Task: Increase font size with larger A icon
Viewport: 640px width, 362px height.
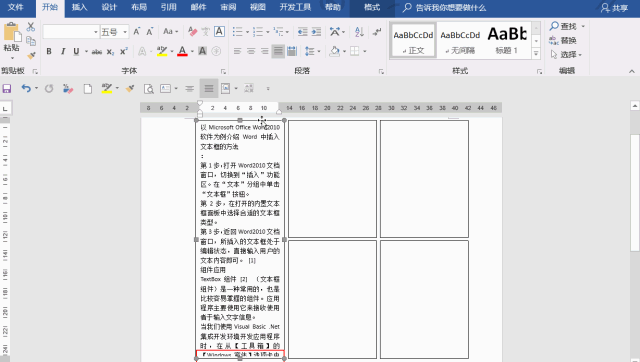Action: pyautogui.click(x=137, y=31)
